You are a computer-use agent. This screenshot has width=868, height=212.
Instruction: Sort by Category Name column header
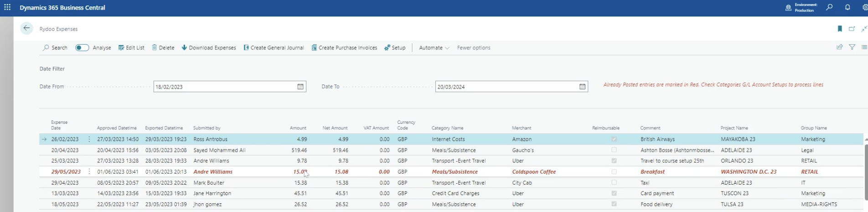tap(447, 128)
